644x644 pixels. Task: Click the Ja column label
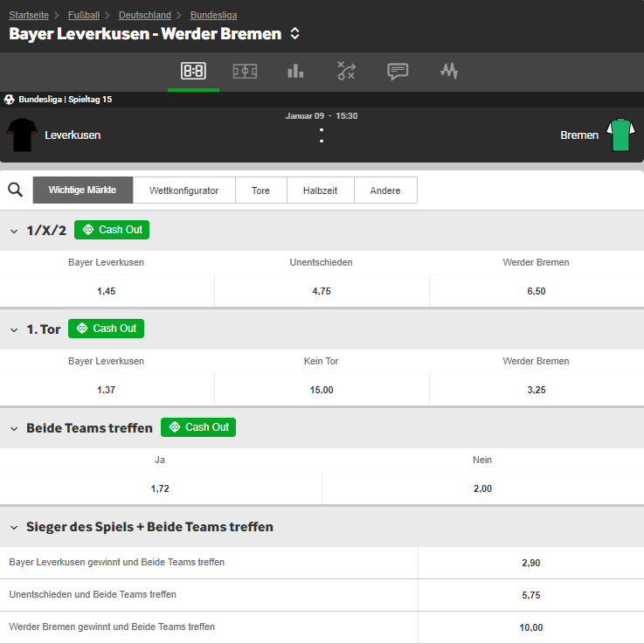coord(160,460)
